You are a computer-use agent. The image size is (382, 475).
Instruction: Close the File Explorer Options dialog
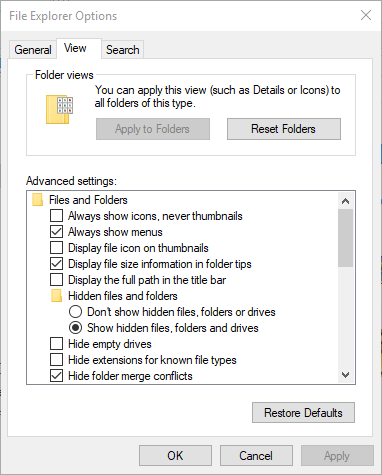tap(366, 15)
